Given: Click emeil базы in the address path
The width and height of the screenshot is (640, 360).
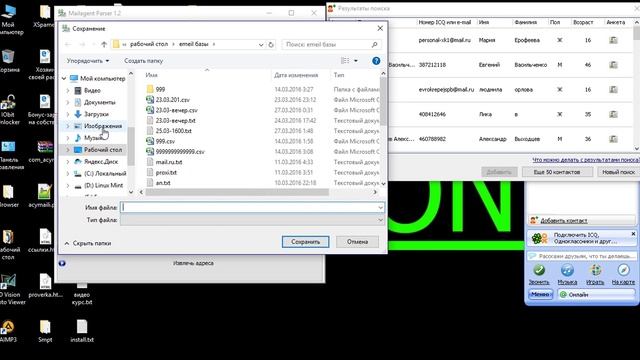Looking at the screenshot, I should (193, 44).
